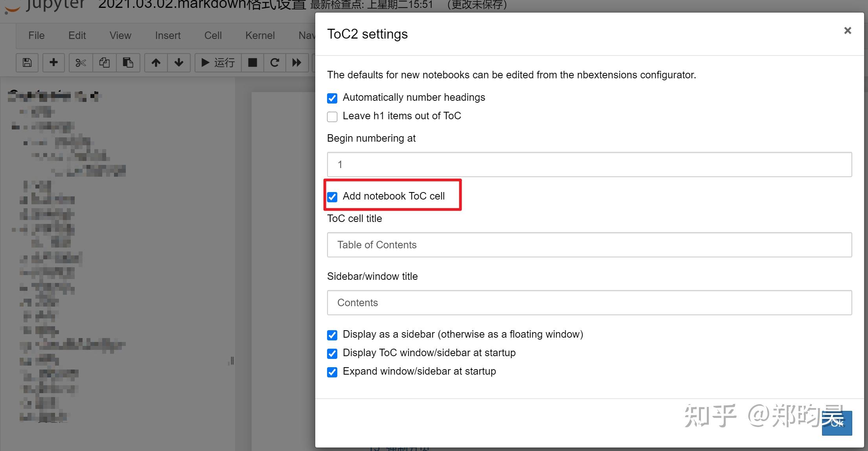Move the cell up with the arrow icon

(x=156, y=63)
